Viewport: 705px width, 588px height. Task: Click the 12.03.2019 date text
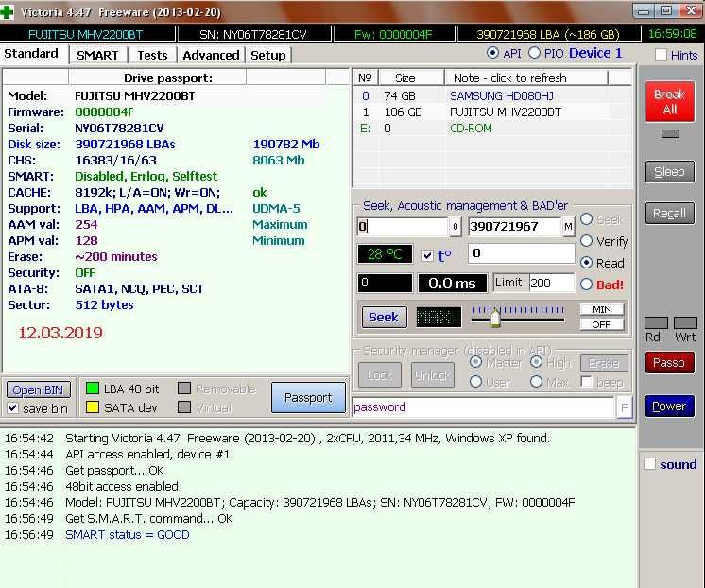[x=60, y=333]
